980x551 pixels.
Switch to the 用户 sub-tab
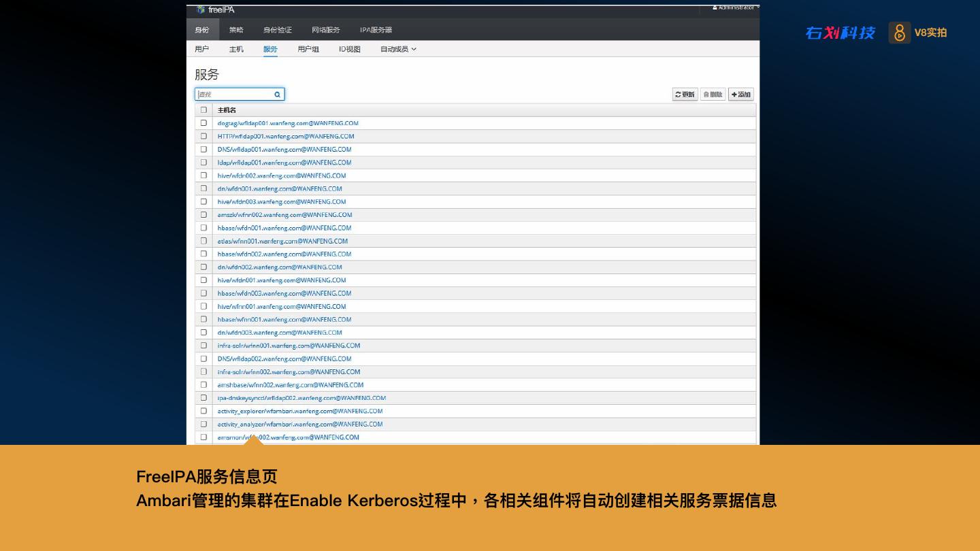point(202,49)
